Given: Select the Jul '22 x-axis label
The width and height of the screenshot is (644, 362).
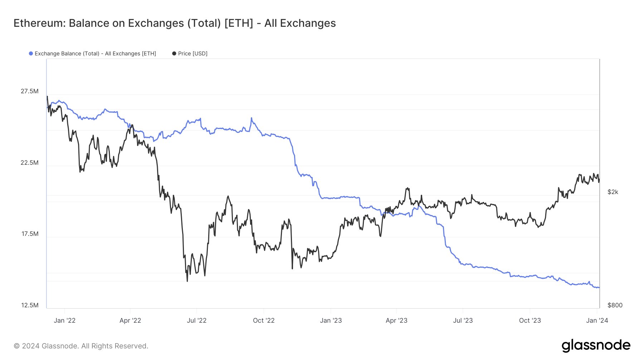Looking at the screenshot, I should coord(197,321).
